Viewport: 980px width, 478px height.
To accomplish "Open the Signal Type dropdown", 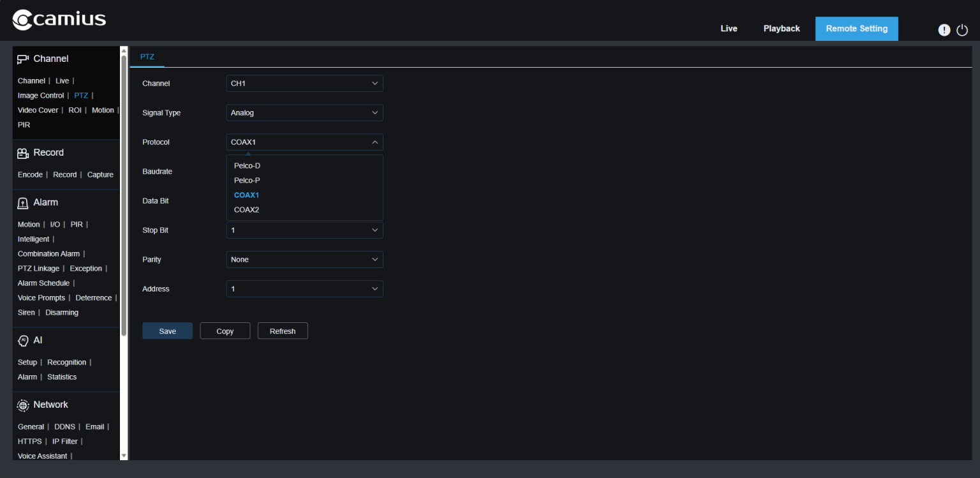I will click(x=304, y=112).
